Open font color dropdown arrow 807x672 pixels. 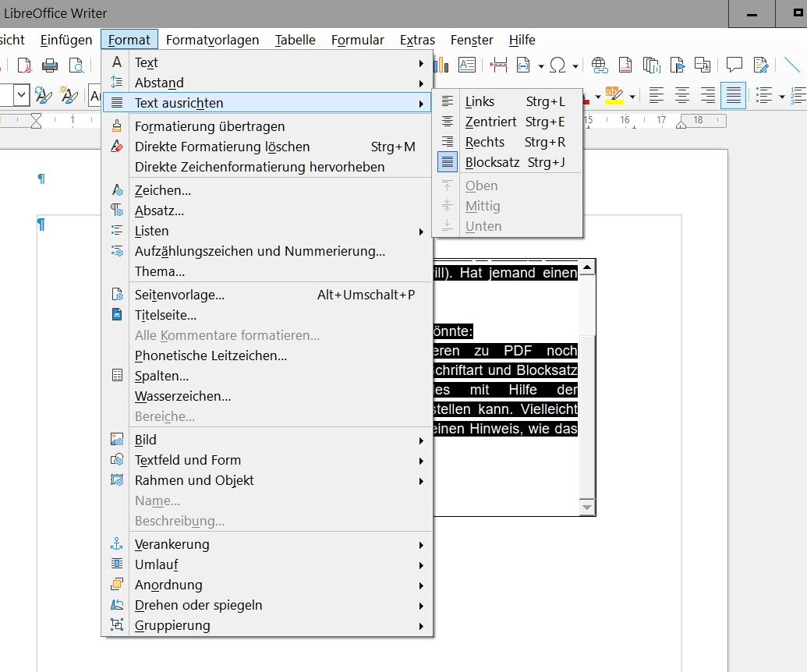tap(597, 96)
